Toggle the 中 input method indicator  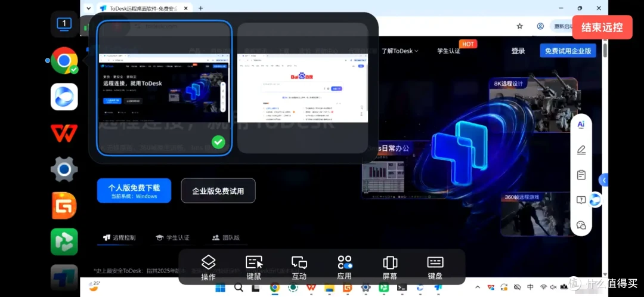[x=530, y=287]
